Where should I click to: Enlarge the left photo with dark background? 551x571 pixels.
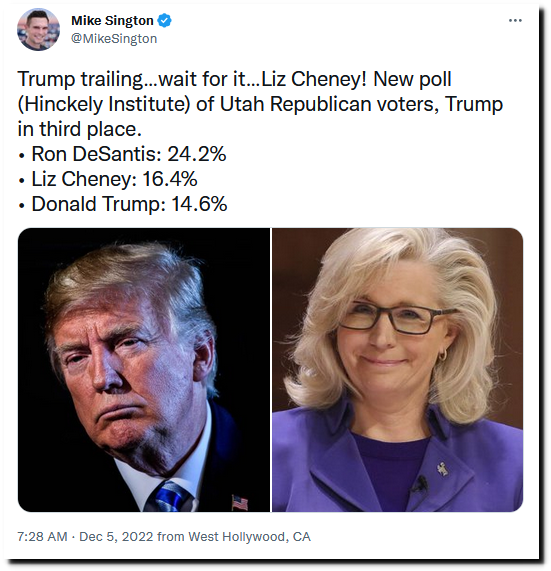point(144,370)
